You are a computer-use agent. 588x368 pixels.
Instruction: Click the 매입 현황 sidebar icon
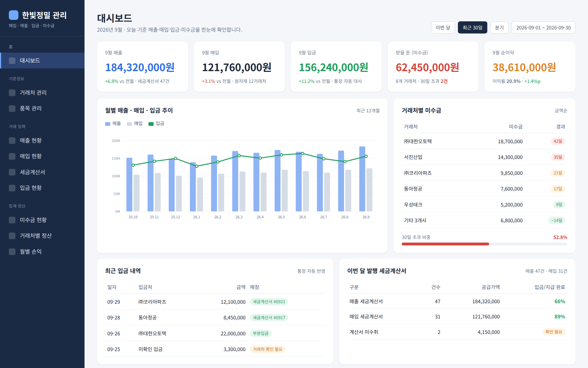(x=12, y=156)
